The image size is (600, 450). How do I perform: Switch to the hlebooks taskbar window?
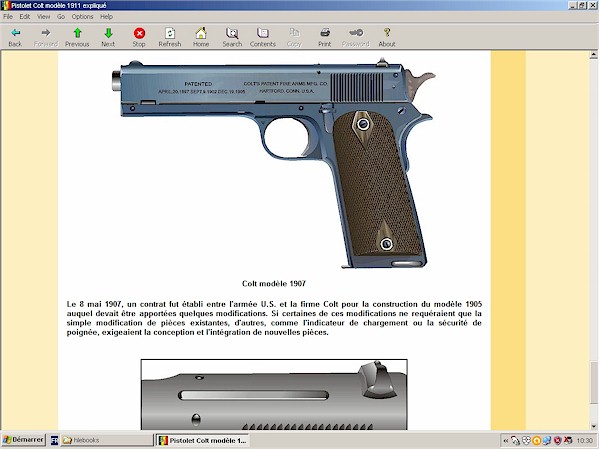(107, 440)
